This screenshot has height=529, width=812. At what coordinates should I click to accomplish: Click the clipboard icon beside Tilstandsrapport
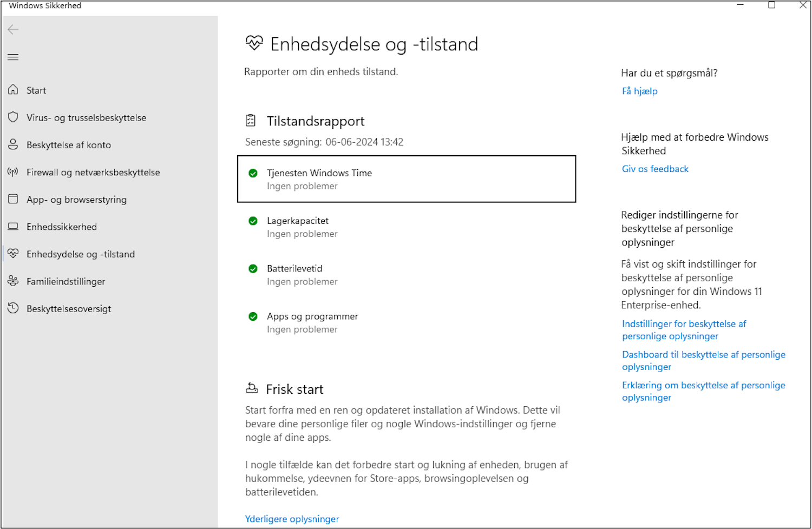[251, 121]
